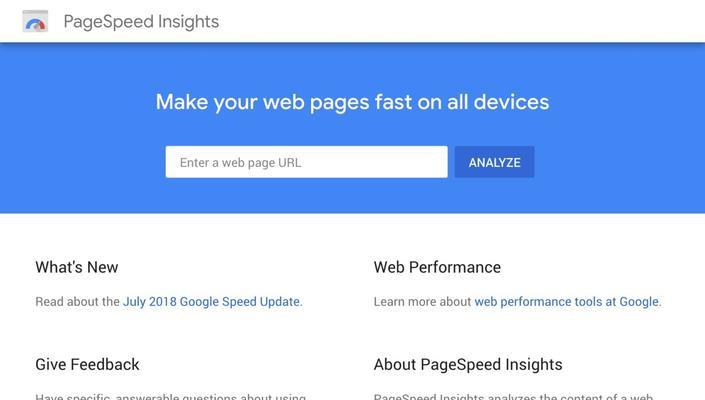Viewport: 705px width, 400px height.
Task: Select the Web Performance heading
Action: coord(437,267)
